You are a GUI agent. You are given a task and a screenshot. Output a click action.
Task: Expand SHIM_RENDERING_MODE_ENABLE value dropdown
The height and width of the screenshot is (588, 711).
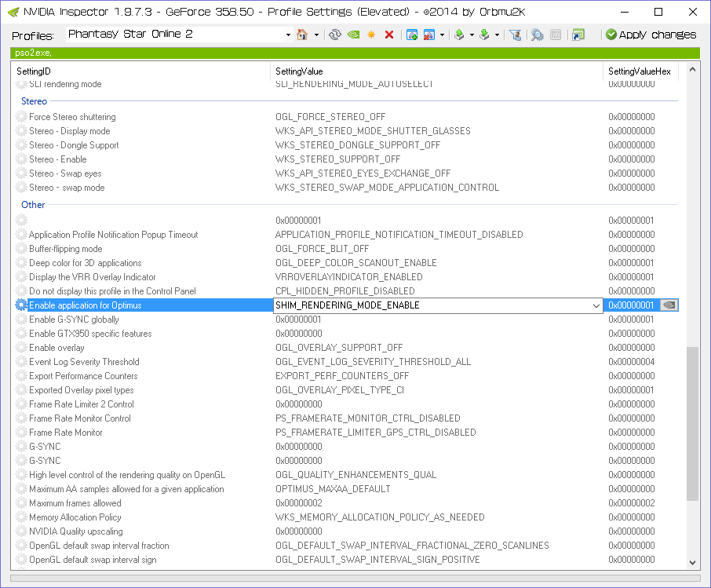tap(596, 305)
